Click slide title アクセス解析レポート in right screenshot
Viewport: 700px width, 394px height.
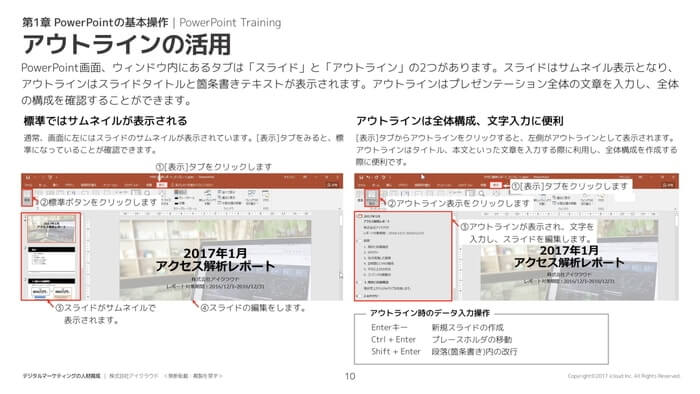click(x=569, y=263)
